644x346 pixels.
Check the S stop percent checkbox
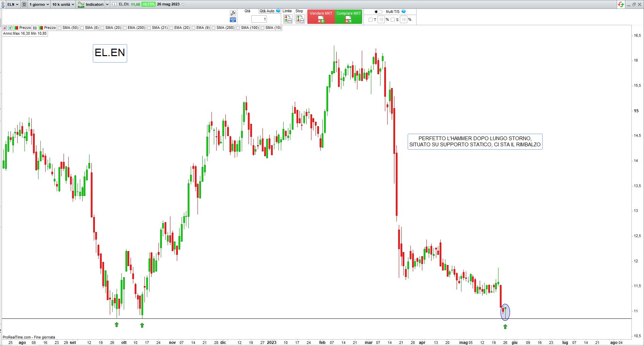click(x=393, y=20)
